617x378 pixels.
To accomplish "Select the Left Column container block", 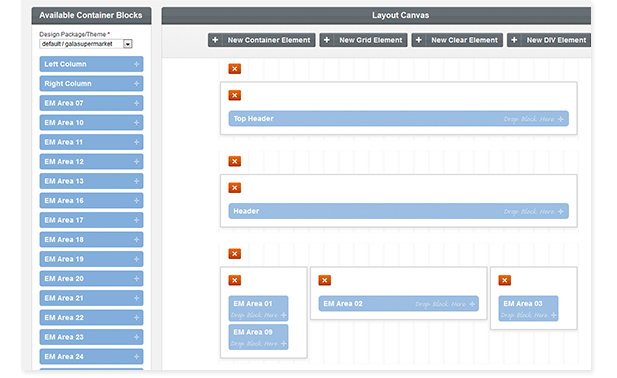I will [91, 64].
